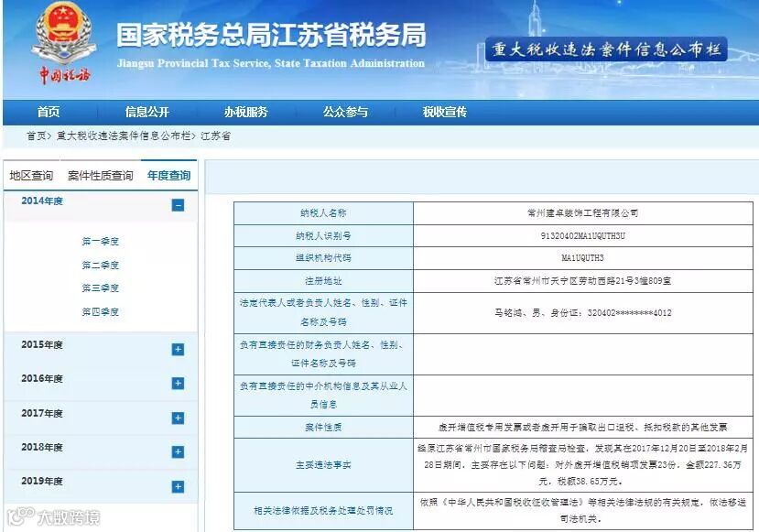Click 重大税收违法案件信息公布栏 breadcrumb link

124,136
